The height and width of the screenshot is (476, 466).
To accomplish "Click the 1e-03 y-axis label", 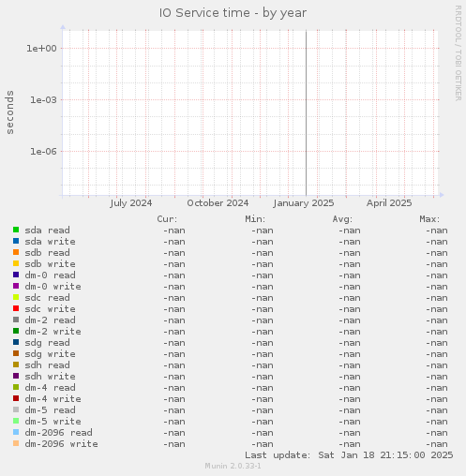I will (43, 100).
